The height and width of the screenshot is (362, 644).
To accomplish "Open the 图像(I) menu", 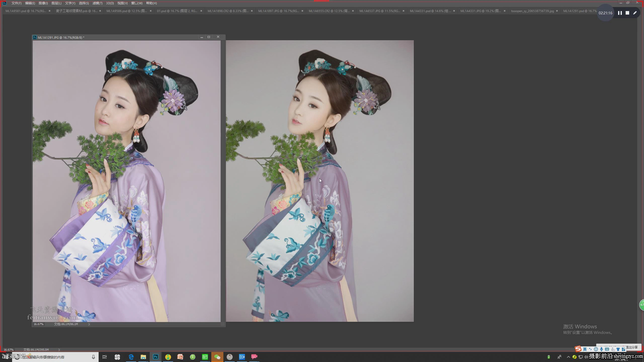I will tap(43, 3).
